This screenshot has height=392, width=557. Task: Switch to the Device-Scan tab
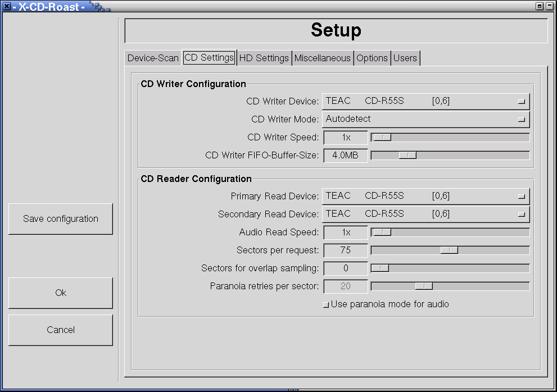point(153,58)
